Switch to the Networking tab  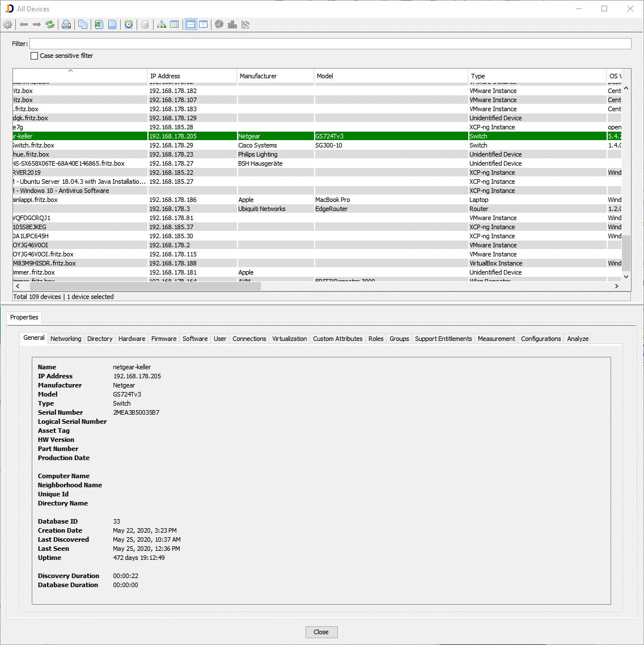coord(66,339)
